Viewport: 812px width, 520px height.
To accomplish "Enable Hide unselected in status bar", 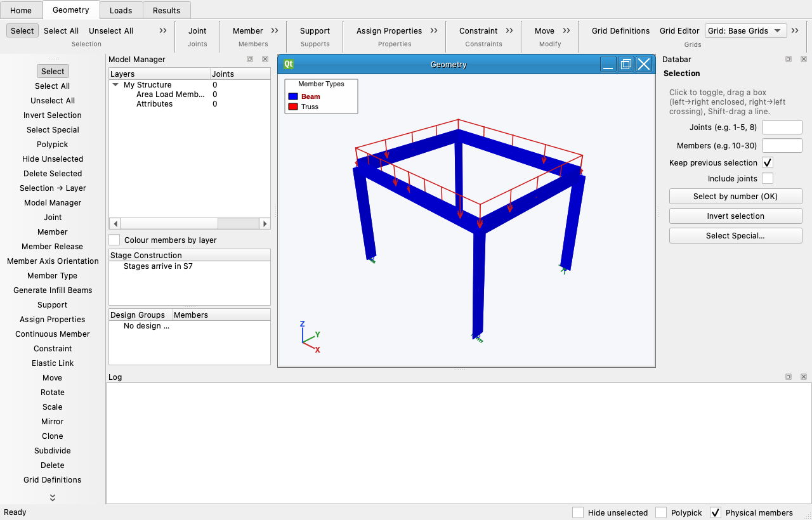I will pos(578,512).
